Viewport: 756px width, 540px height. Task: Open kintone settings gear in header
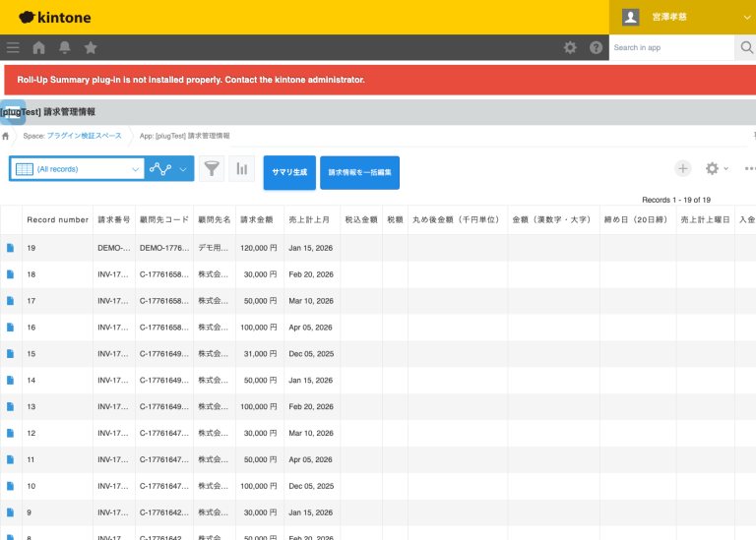pyautogui.click(x=570, y=47)
